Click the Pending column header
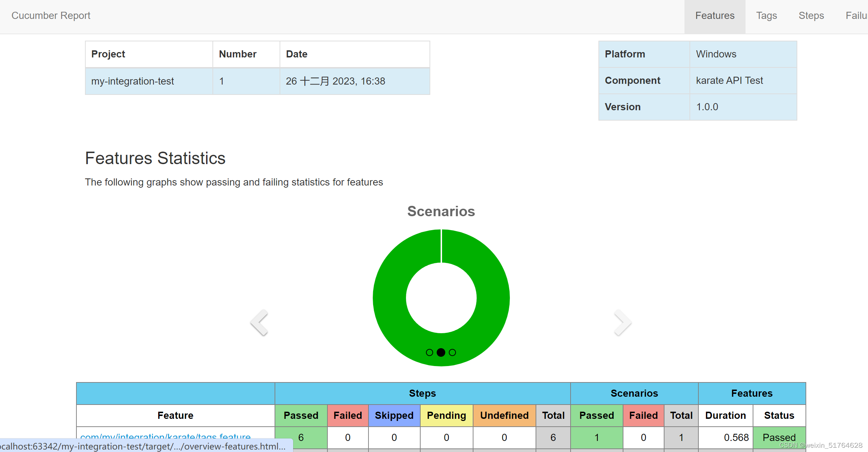 (446, 415)
